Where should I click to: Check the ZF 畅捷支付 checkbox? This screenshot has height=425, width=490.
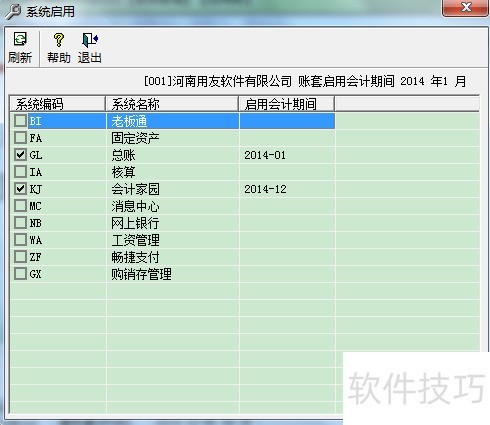(x=20, y=257)
